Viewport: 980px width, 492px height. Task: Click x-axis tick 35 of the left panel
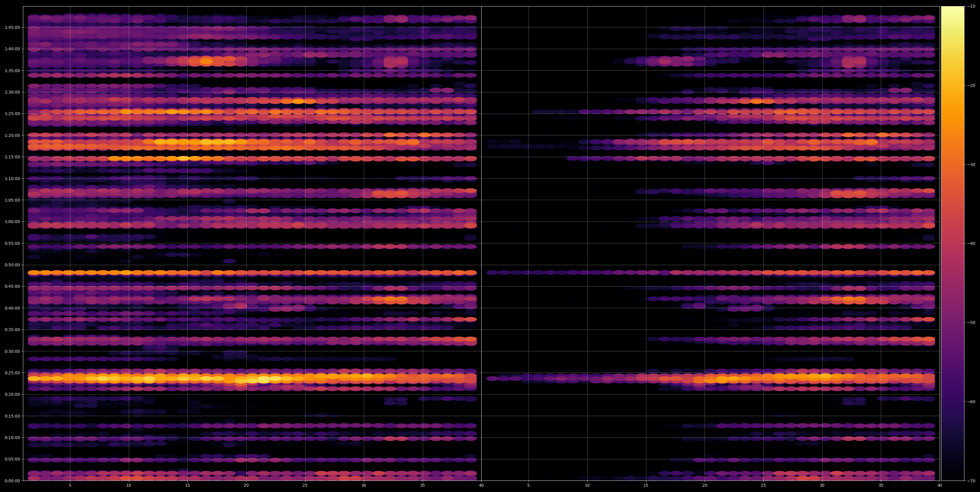click(x=423, y=485)
